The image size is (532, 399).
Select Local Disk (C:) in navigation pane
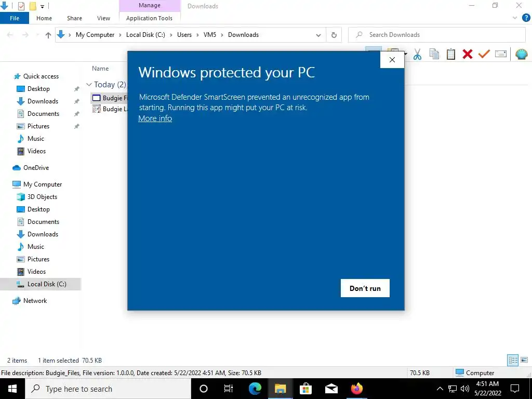point(47,284)
